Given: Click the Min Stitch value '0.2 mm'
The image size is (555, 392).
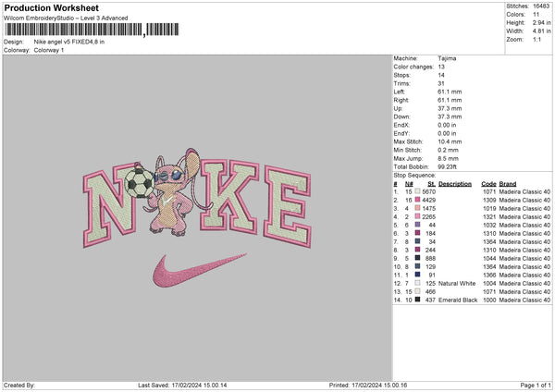Looking at the screenshot, I should [448, 150].
